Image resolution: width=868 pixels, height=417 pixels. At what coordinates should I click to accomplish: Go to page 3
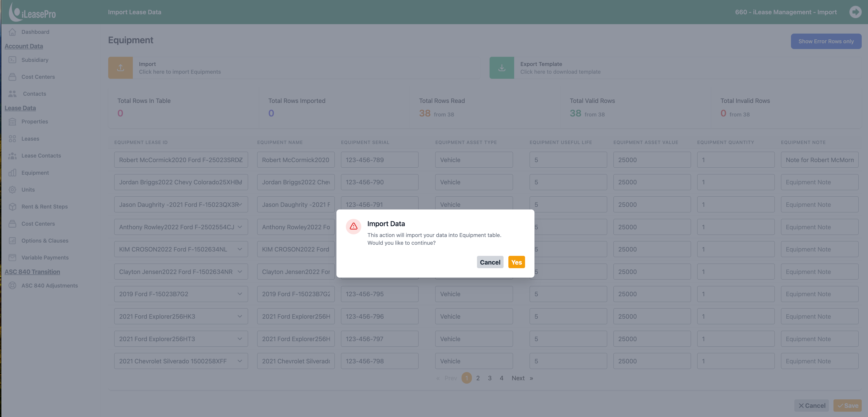pyautogui.click(x=490, y=378)
